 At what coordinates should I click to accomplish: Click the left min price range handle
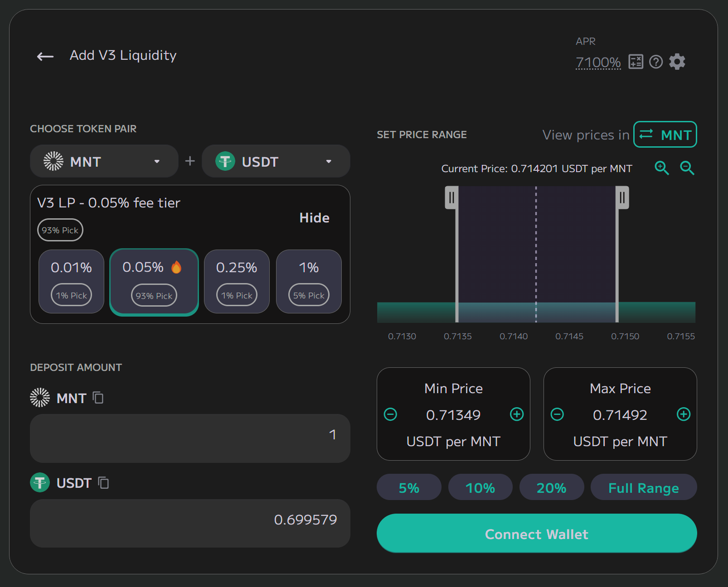[x=451, y=197]
